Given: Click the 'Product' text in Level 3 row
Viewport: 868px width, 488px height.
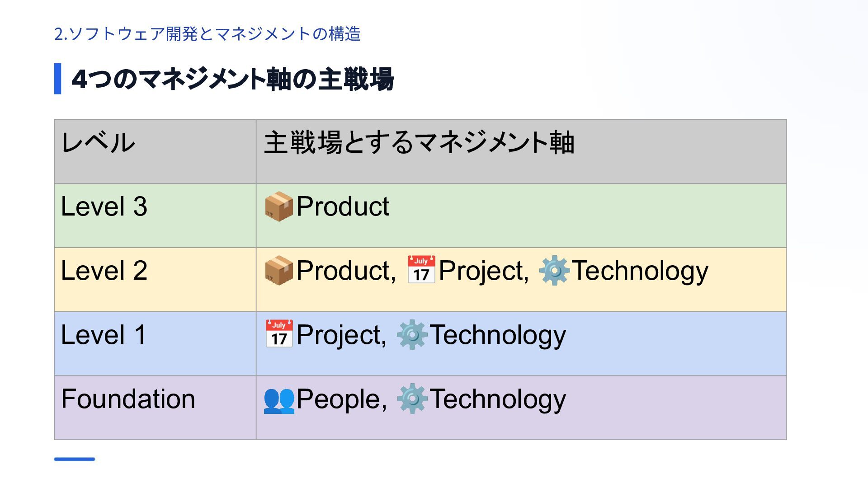Looking at the screenshot, I should (x=343, y=206).
